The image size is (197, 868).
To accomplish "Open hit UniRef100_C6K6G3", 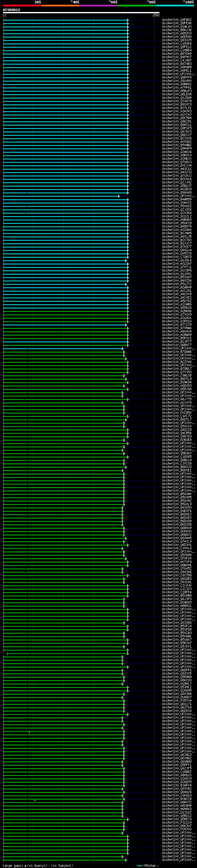I will [x=177, y=795].
